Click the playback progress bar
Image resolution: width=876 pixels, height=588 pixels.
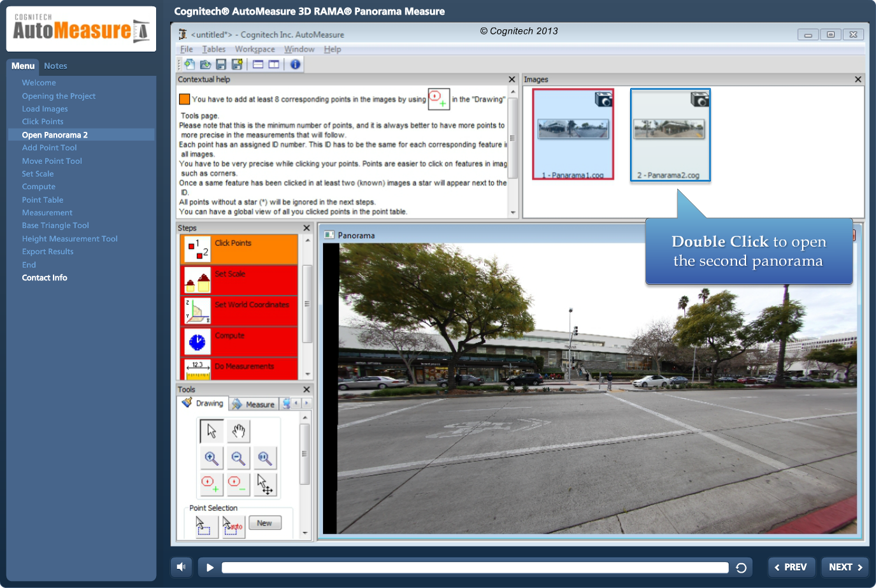(475, 566)
